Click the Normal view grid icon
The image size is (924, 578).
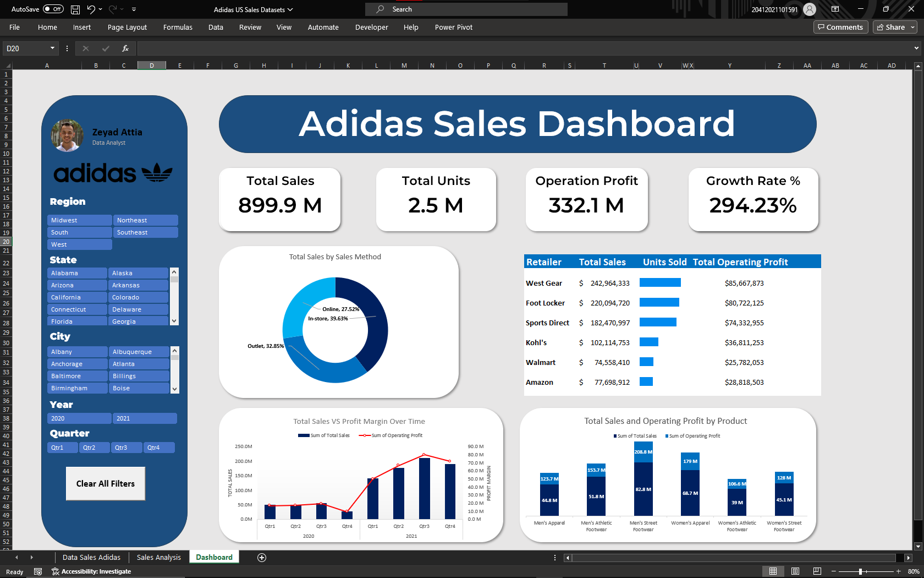773,571
